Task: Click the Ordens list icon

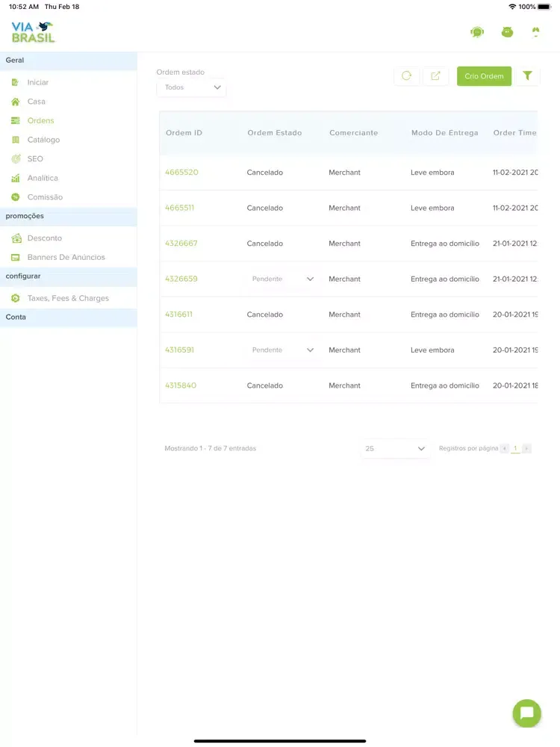Action: [15, 120]
